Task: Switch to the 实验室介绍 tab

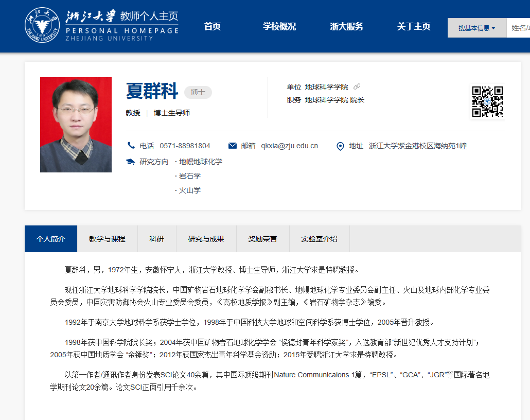Action: pyautogui.click(x=320, y=239)
